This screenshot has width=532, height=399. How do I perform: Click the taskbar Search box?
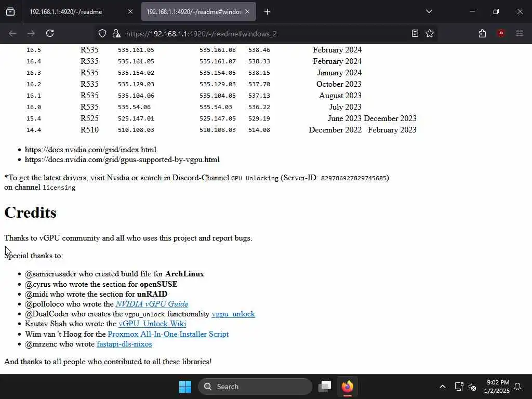point(255,387)
